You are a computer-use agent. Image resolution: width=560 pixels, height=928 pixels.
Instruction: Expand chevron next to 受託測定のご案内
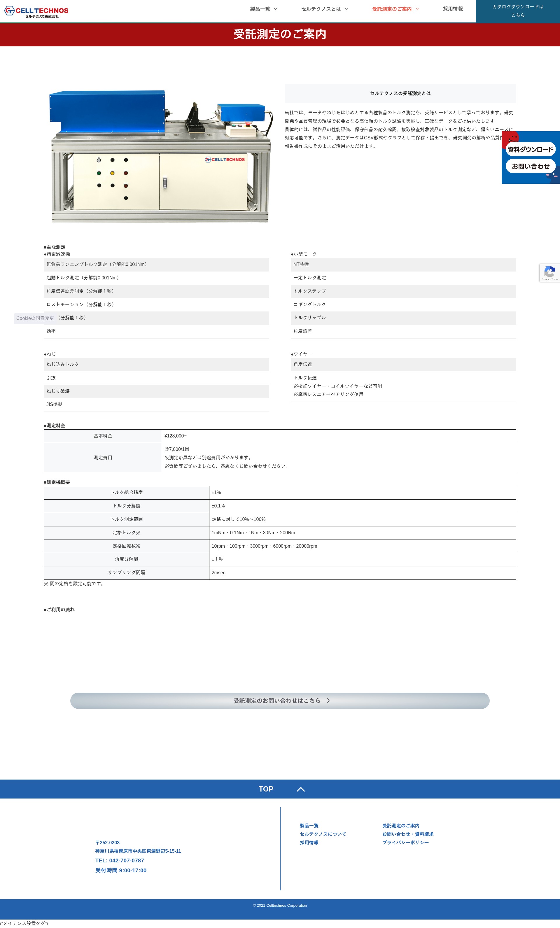(x=417, y=9)
